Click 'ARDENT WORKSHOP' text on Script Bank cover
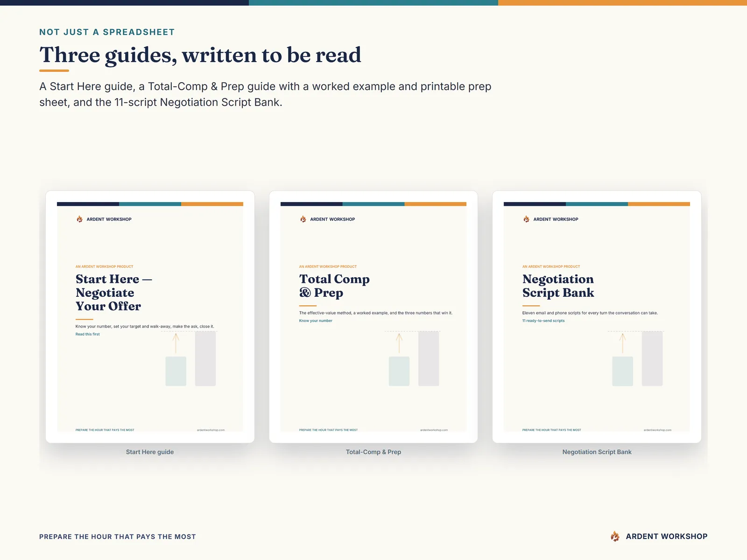Viewport: 747px width, 560px height. 556,219
